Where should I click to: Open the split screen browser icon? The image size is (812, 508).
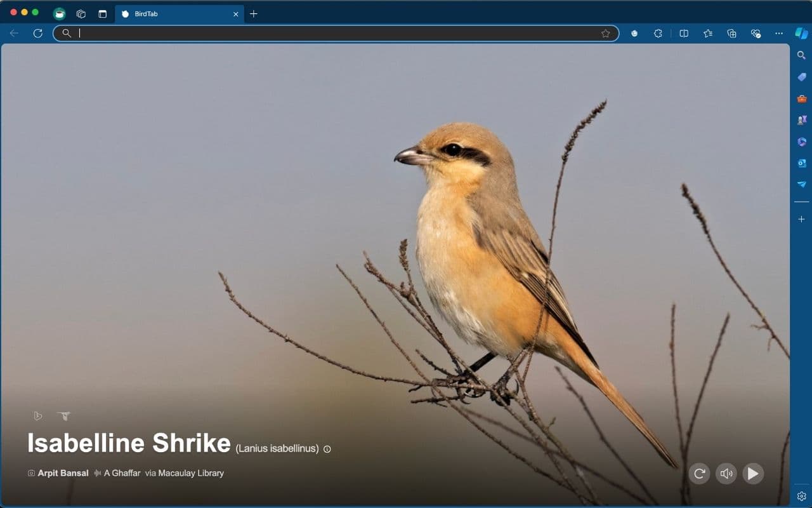point(683,33)
